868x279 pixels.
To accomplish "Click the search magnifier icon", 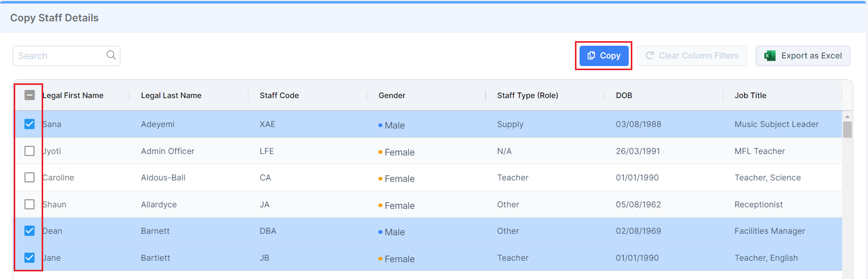I will tap(111, 55).
